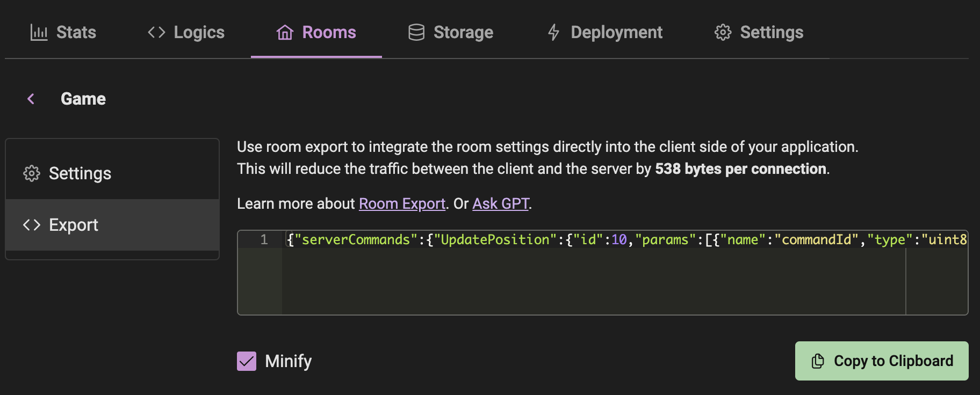Click the sidebar Settings gear icon
Image resolution: width=980 pixels, height=395 pixels.
point(32,173)
